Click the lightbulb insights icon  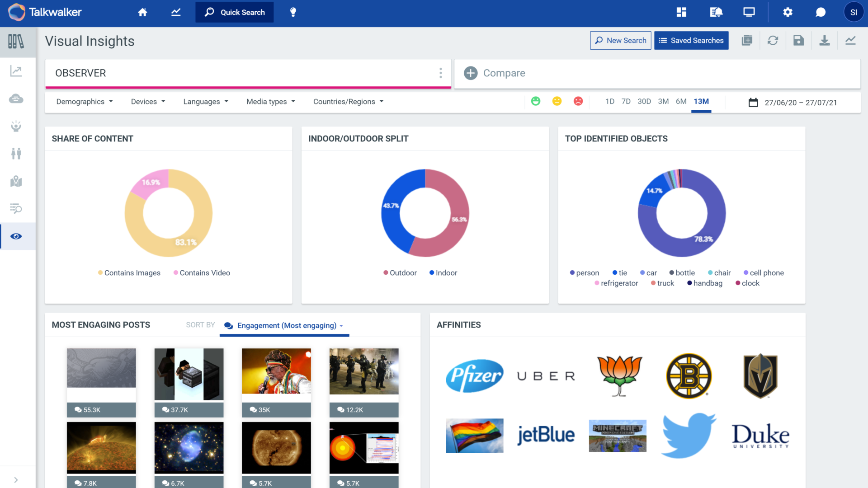(x=293, y=12)
